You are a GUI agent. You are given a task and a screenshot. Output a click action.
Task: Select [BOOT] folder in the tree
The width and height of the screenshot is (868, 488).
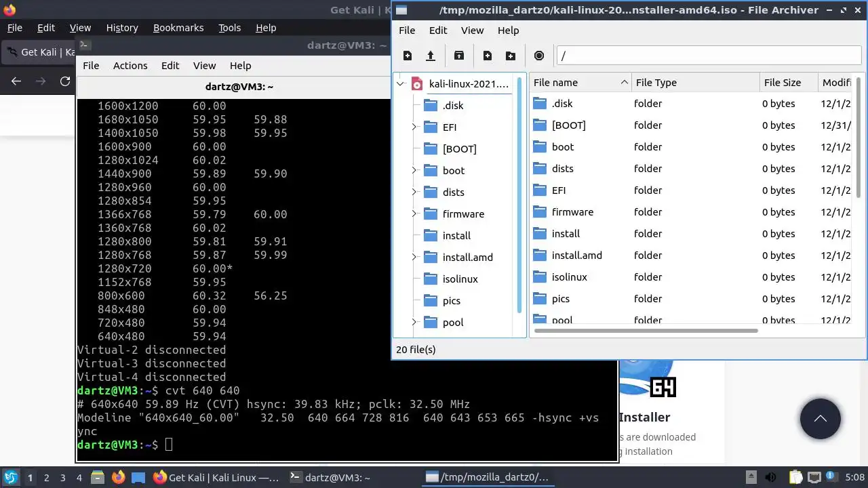tap(459, 148)
